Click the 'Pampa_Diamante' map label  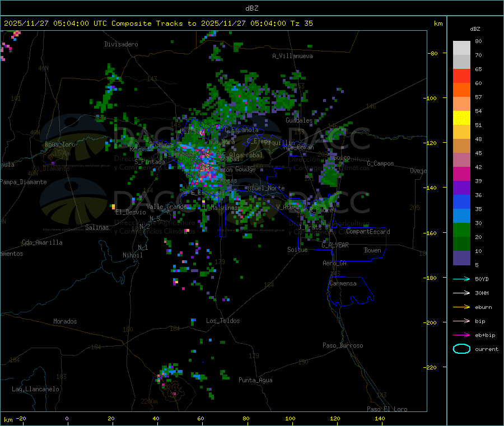coord(24,182)
